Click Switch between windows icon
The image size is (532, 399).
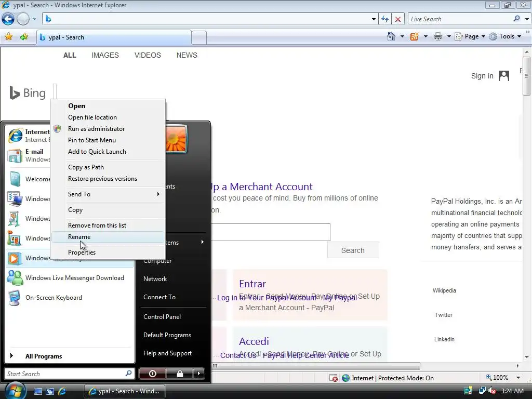[50, 391]
